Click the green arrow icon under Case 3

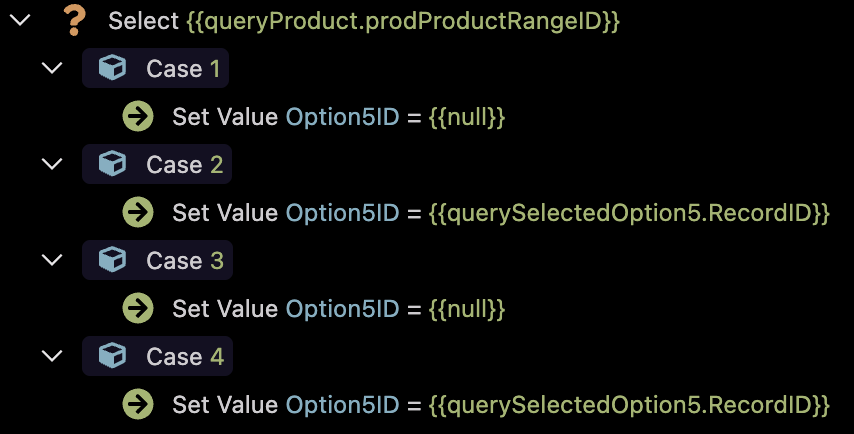pyautogui.click(x=138, y=308)
